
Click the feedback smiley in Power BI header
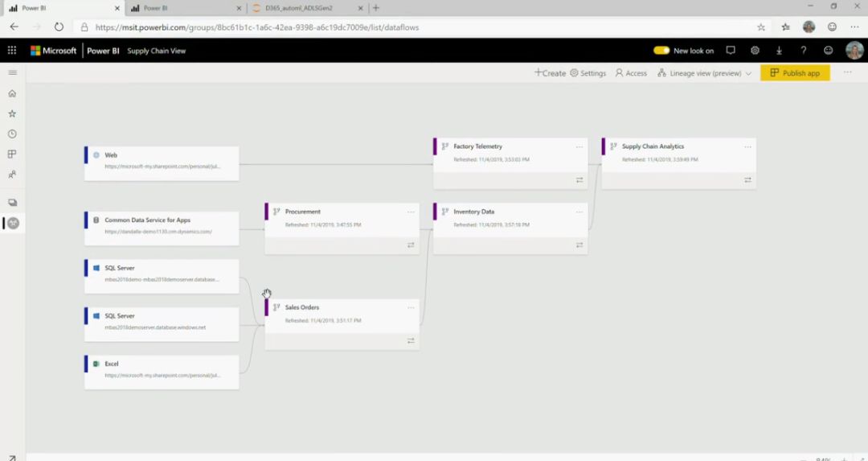click(828, 51)
